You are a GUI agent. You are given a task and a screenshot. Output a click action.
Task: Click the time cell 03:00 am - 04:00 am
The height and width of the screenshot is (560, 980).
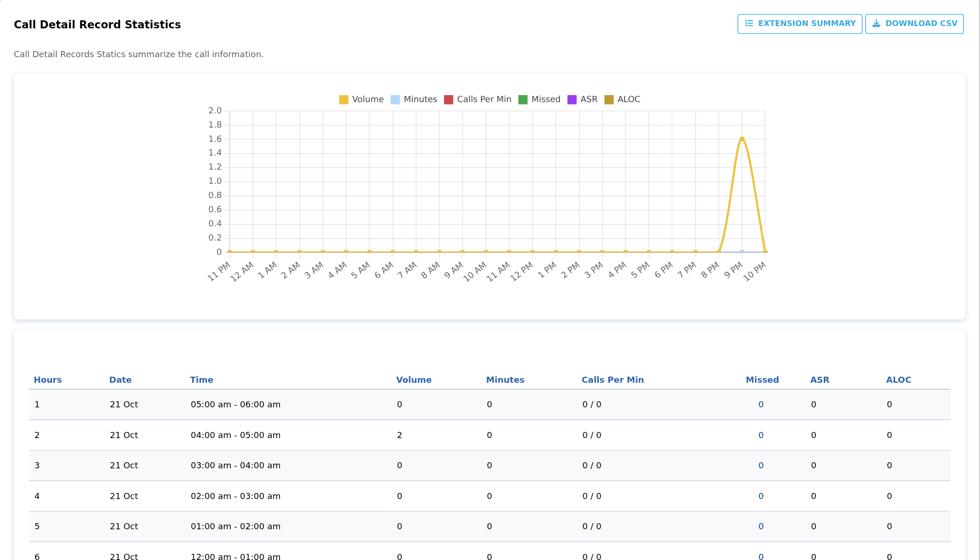point(236,465)
